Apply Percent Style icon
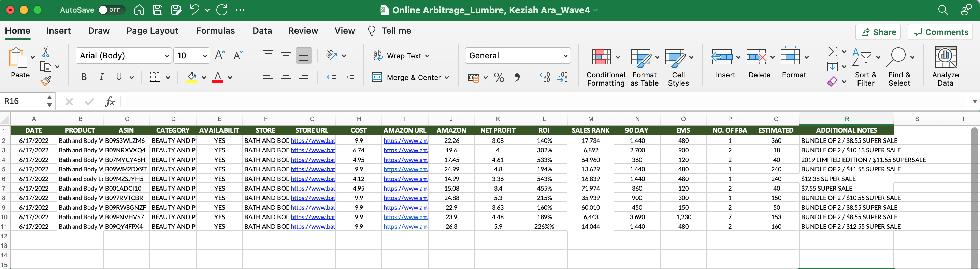The height and width of the screenshot is (269, 980). pyautogui.click(x=499, y=77)
